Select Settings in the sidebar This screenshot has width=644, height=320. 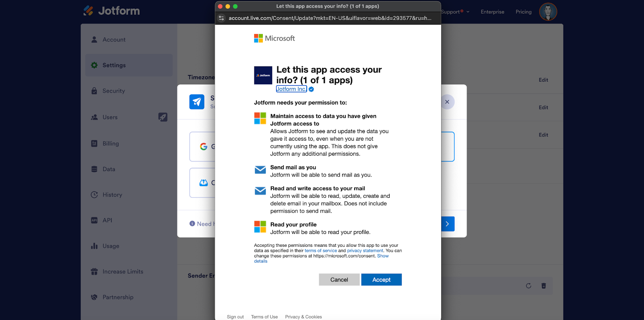pyautogui.click(x=129, y=65)
